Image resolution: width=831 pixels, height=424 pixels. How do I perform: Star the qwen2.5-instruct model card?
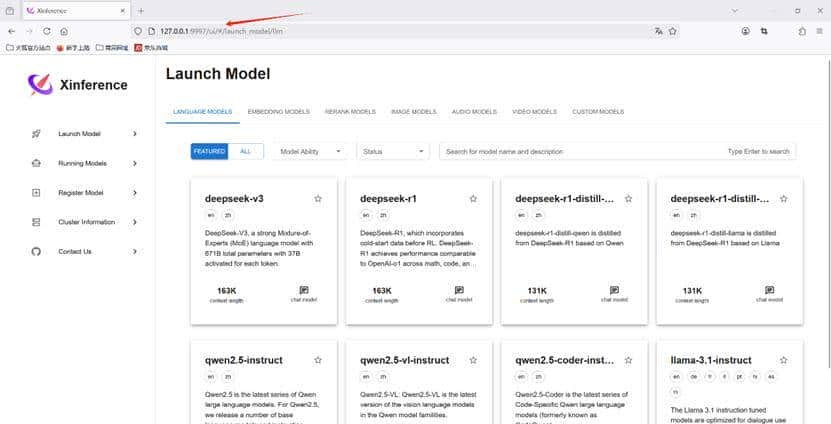click(x=318, y=359)
